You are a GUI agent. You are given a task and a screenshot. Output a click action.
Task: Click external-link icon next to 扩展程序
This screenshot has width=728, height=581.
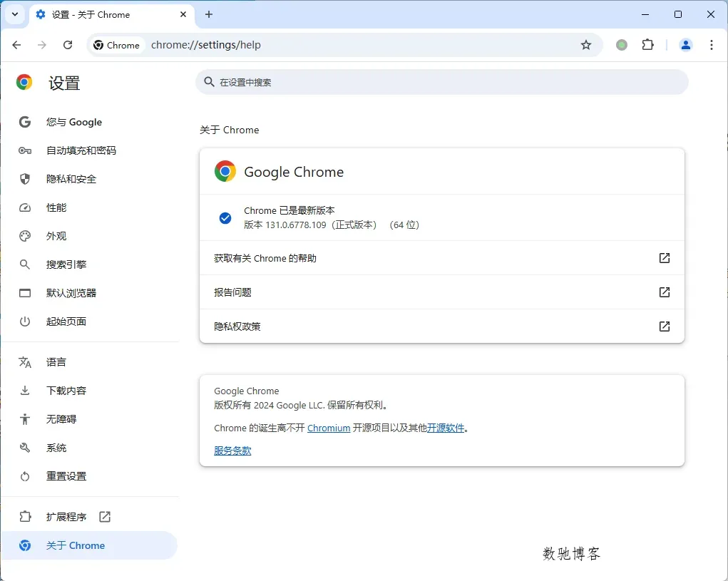105,517
